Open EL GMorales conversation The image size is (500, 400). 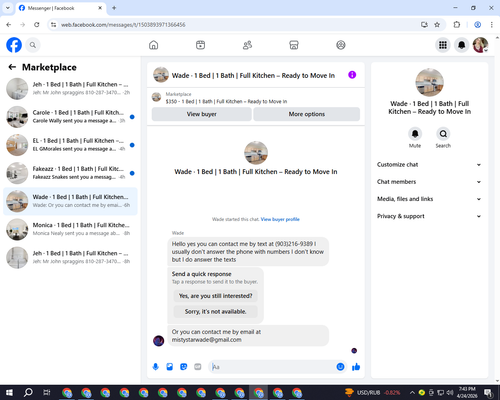(x=70, y=145)
